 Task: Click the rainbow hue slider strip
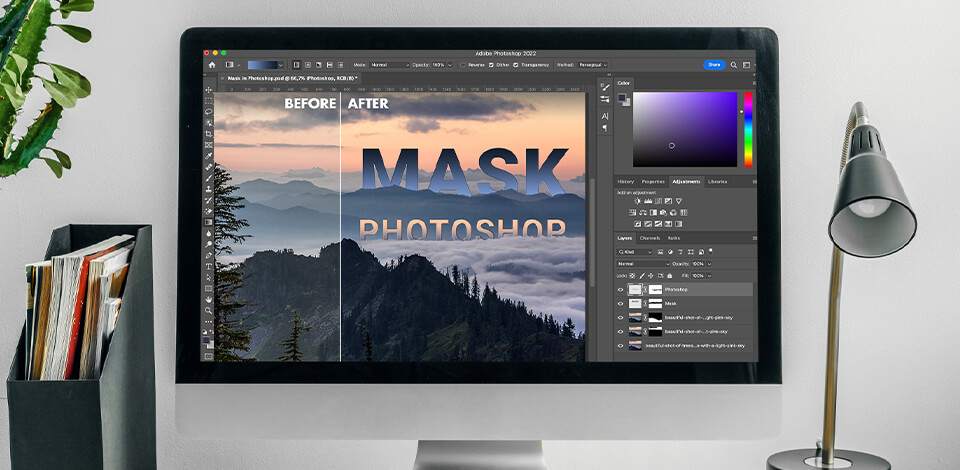point(748,129)
